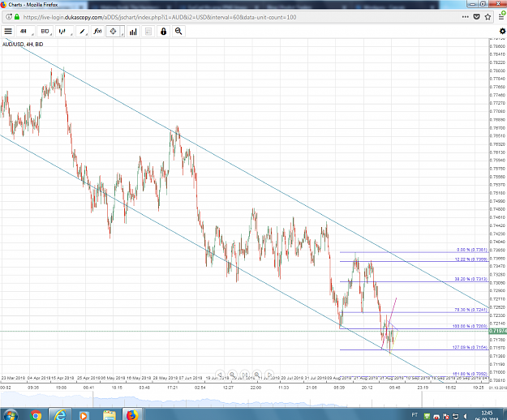Click the AUD/USD, 4H, BID chart label
The image size is (507, 420).
pos(23,45)
